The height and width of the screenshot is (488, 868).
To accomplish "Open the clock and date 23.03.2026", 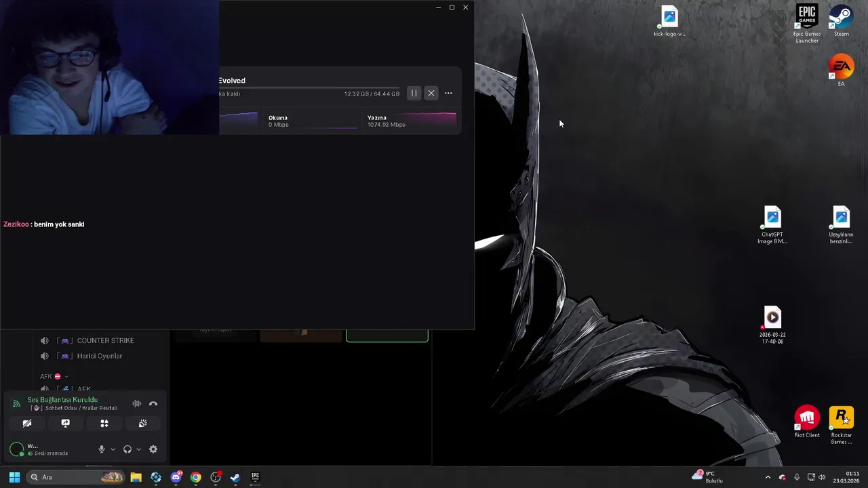I will pos(846,477).
